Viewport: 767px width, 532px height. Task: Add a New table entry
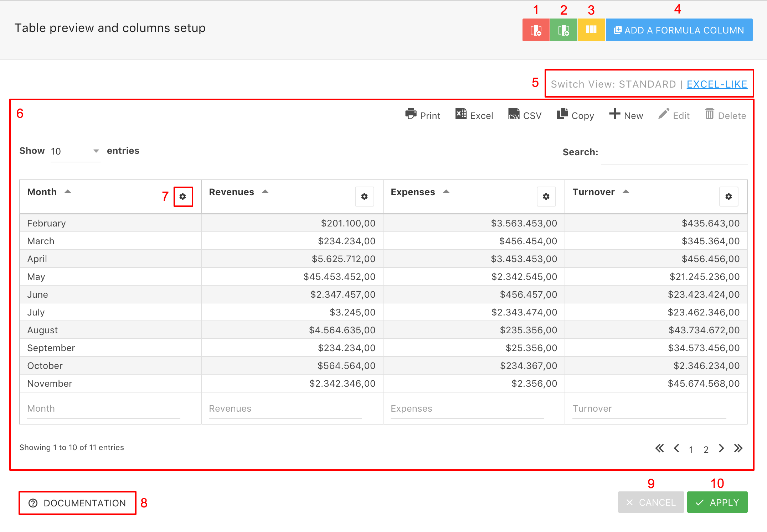pos(626,115)
